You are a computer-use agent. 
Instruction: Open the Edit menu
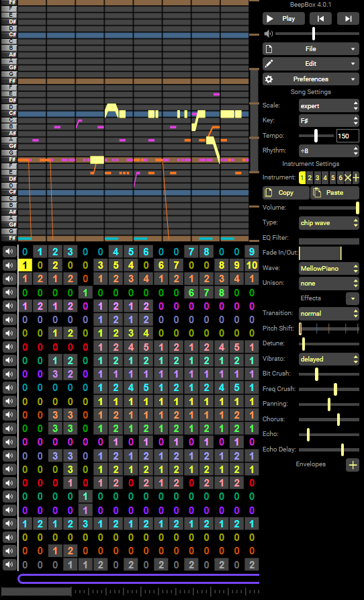[x=311, y=64]
